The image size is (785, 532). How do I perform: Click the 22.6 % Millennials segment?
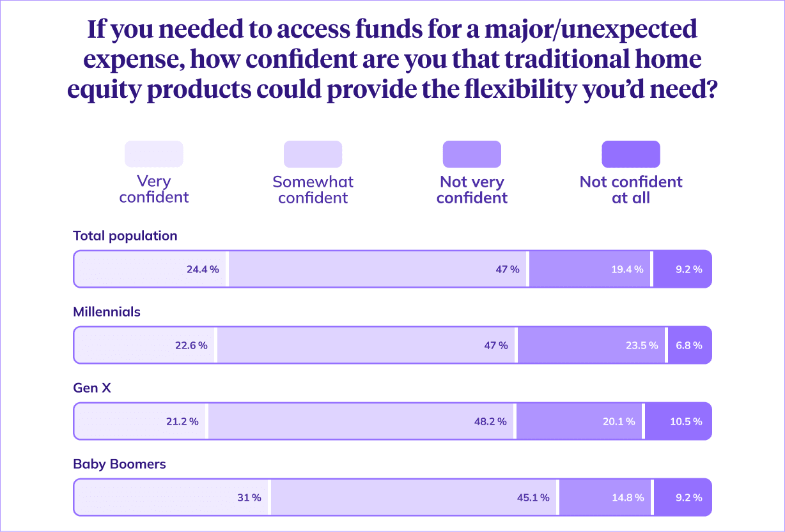(x=145, y=345)
